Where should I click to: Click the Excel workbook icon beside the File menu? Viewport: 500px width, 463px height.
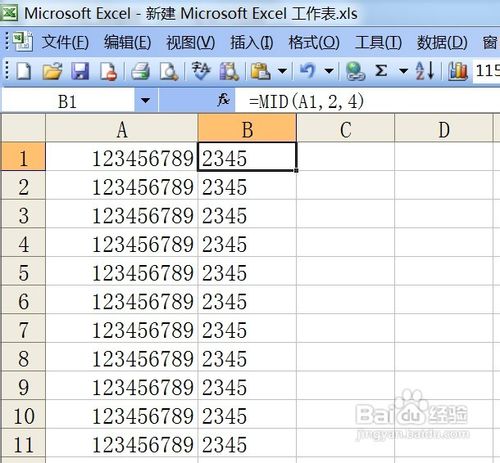click(x=23, y=42)
